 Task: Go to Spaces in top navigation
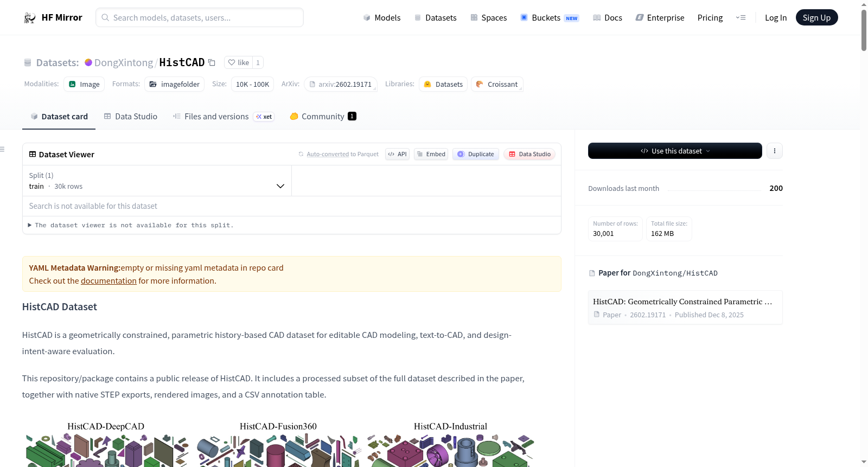click(489, 18)
